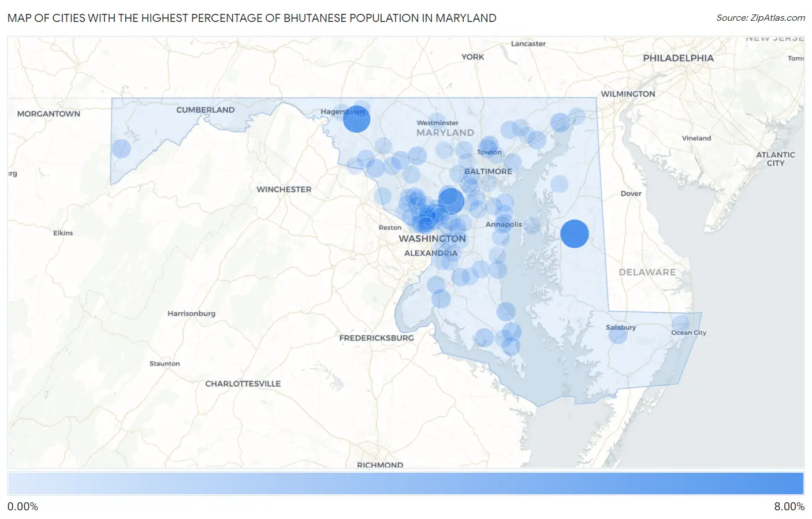Click the 0.00% legend minimum value

point(23,506)
